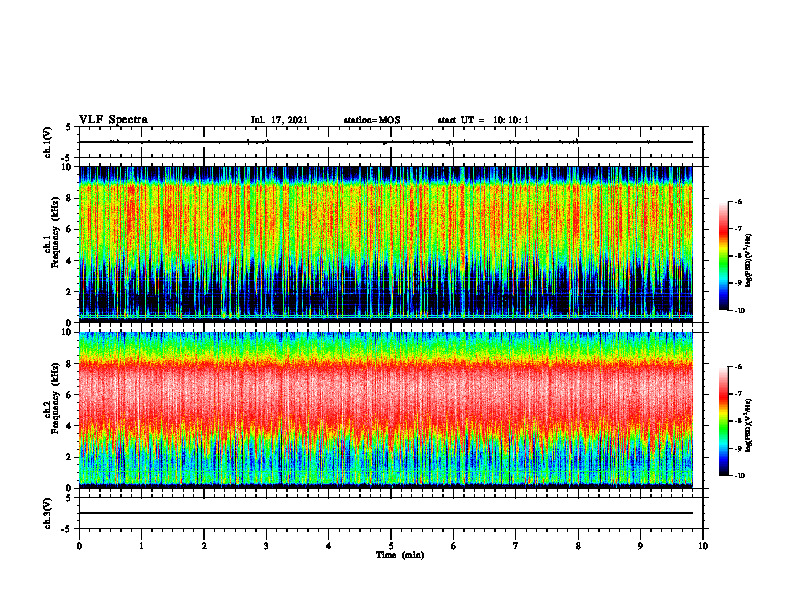Click the ch.1 colorbar 'log(PSD)' label
This screenshot has height=612, width=792.
[x=749, y=260]
